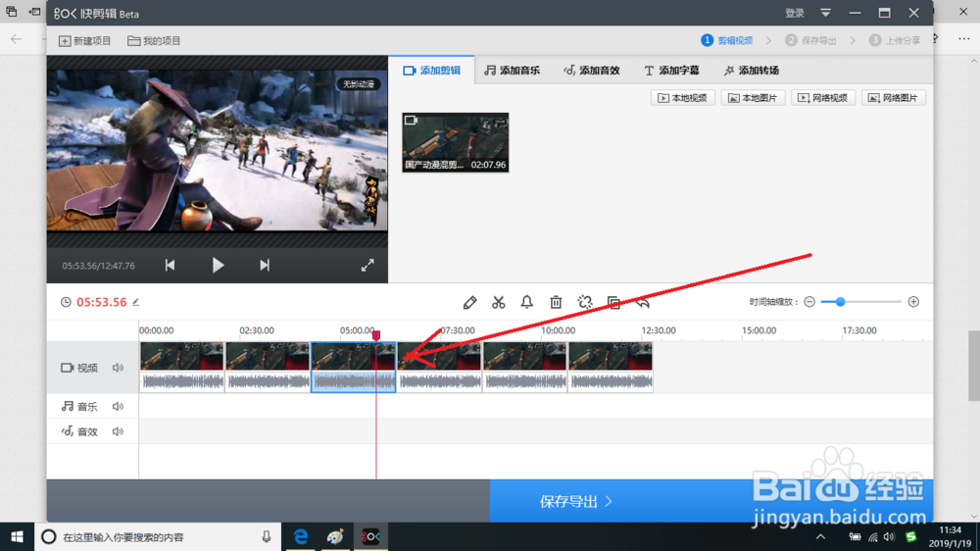Click the 10:00.00 ruler mark
The image size is (980, 551).
point(559,330)
